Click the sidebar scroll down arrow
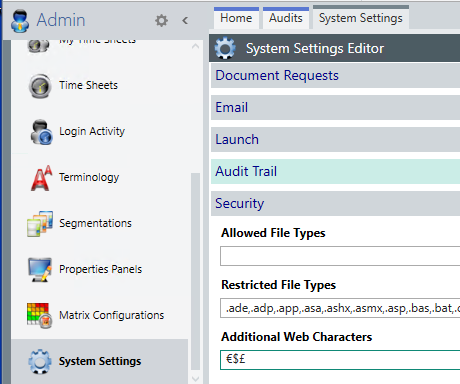The width and height of the screenshot is (460, 384). [x=196, y=379]
